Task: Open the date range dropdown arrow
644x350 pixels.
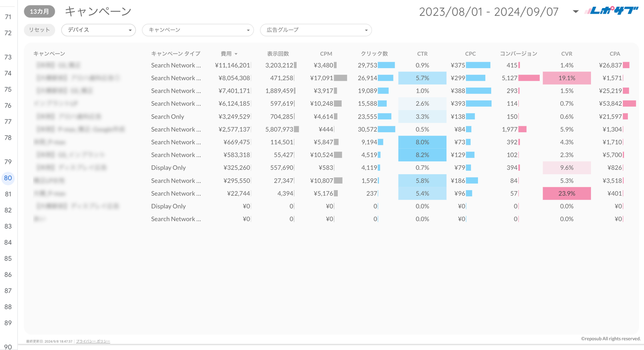Action: pos(575,12)
